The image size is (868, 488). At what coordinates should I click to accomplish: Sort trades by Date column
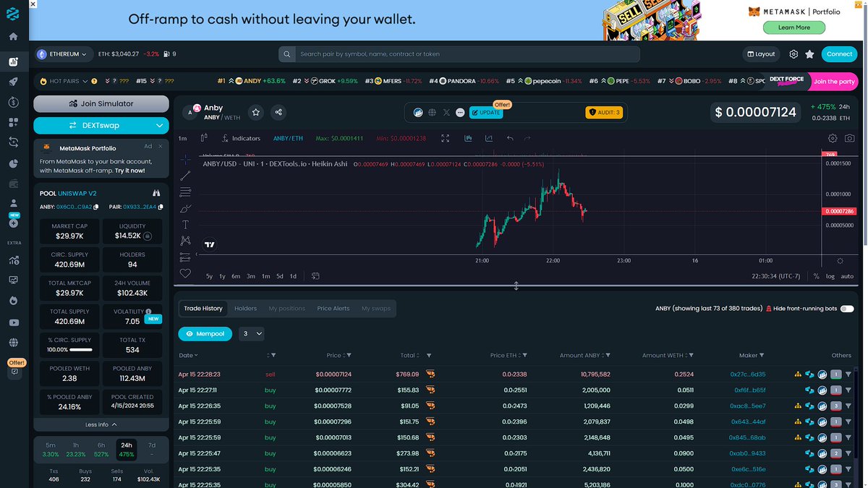(188, 355)
